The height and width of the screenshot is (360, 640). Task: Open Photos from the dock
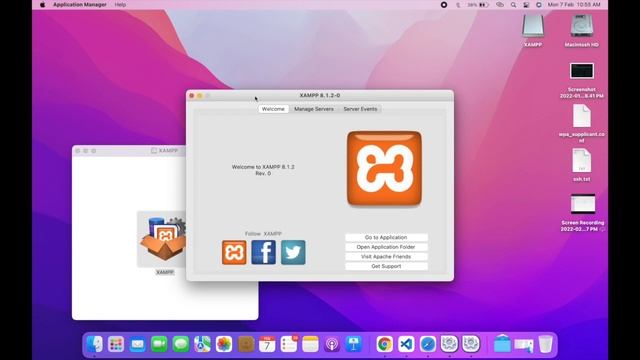224,344
